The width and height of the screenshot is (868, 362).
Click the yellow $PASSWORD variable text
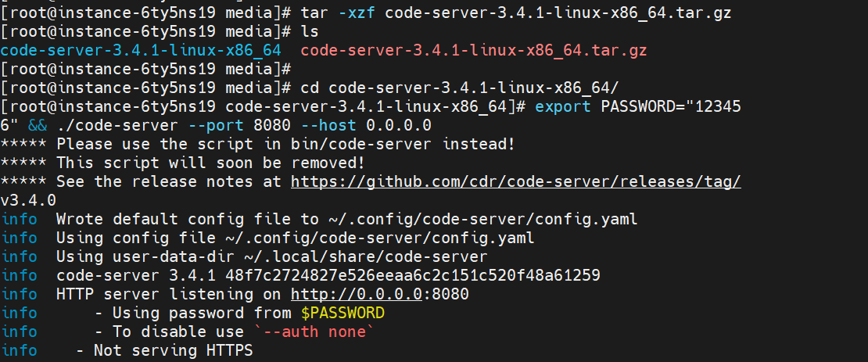343,313
